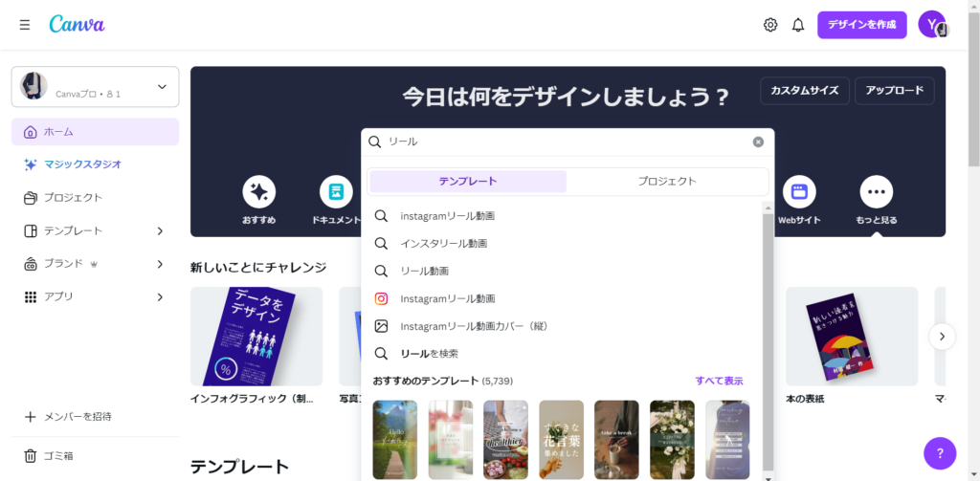The image size is (980, 481).
Task: Open 本の表紙 card thumbnail
Action: click(852, 336)
